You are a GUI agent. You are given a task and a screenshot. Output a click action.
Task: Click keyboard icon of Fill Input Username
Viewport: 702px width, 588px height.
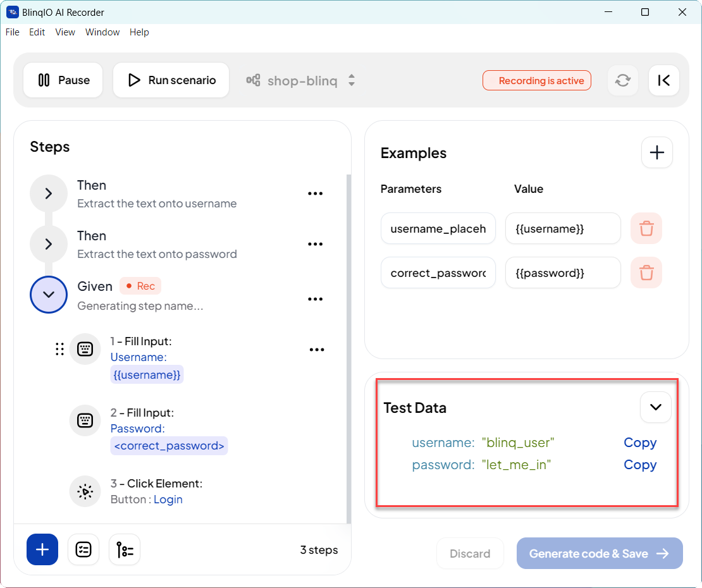click(85, 349)
